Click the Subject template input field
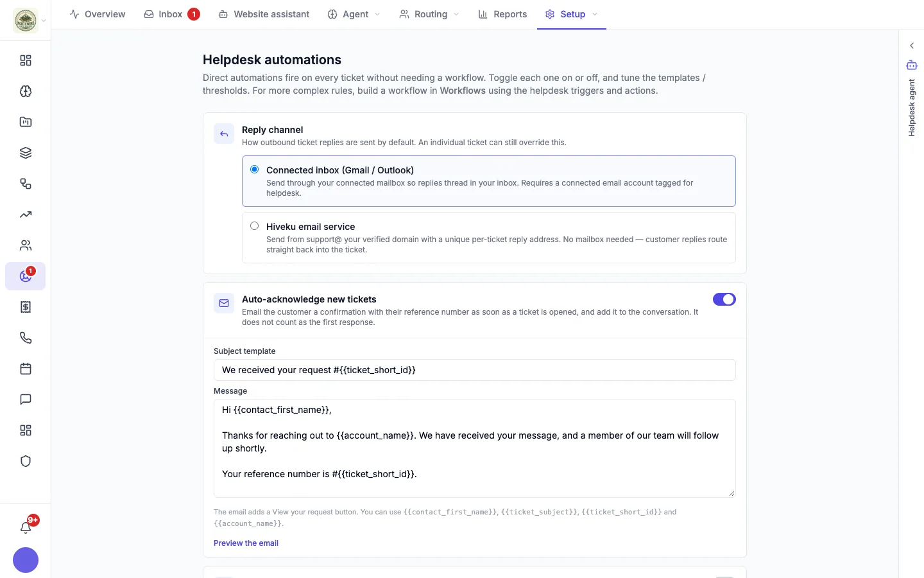The width and height of the screenshot is (924, 578). (475, 370)
